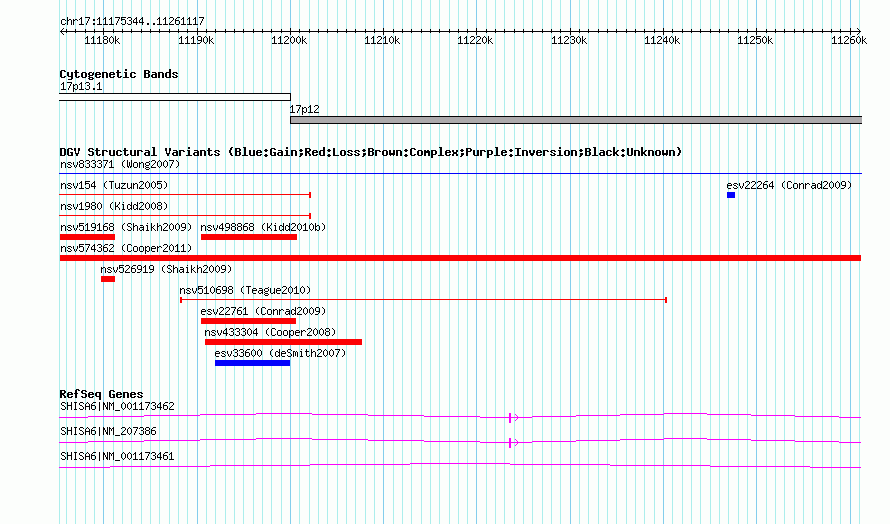Click the SHISA6|NM_207386 magenta transcript line

click(460, 441)
